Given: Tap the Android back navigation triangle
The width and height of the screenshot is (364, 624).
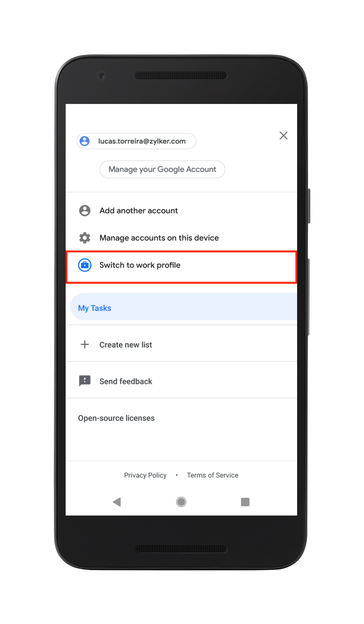Looking at the screenshot, I should 117,502.
